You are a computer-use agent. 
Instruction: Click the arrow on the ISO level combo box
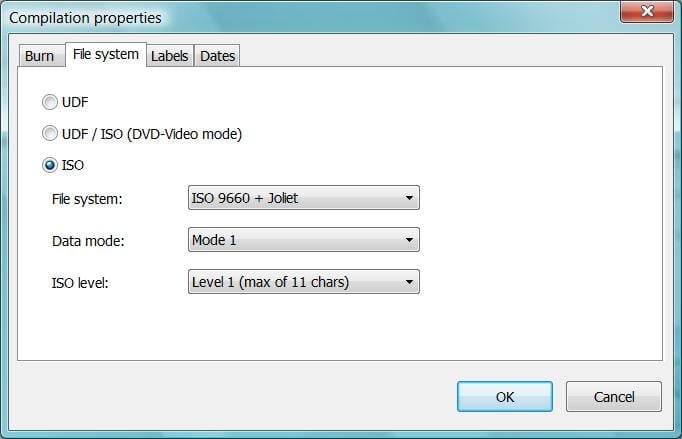pos(409,282)
